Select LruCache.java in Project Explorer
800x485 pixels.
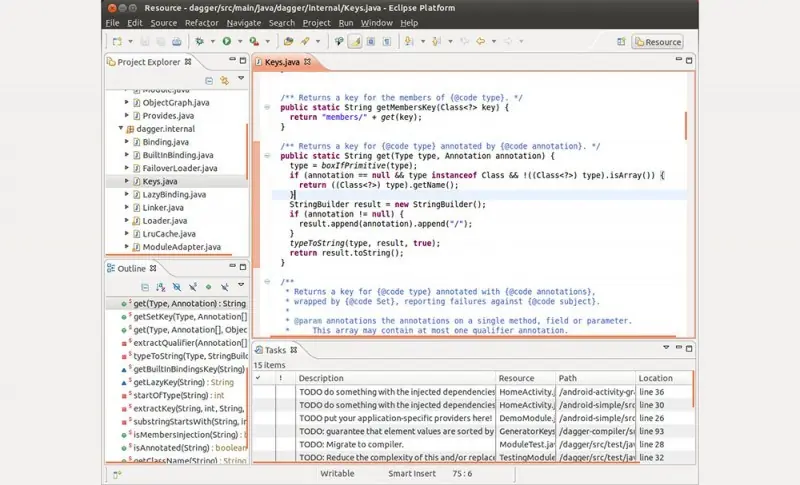pyautogui.click(x=169, y=234)
